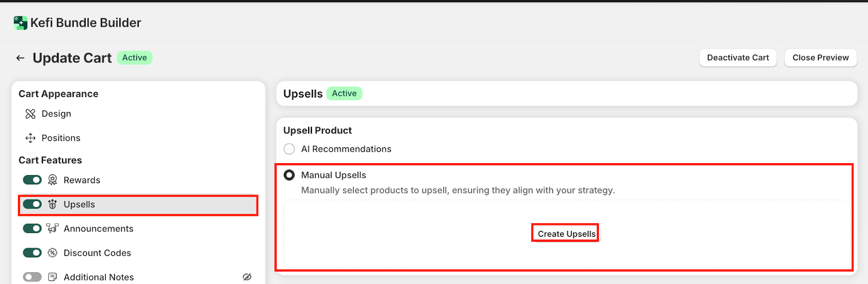Click the Rewards badge icon
Viewport: 868px width, 284px height.
[53, 180]
